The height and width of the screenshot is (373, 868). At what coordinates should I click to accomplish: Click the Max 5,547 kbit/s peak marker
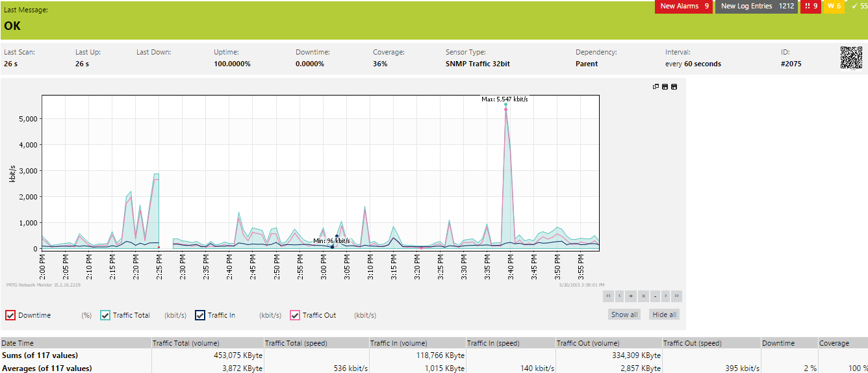point(505,105)
